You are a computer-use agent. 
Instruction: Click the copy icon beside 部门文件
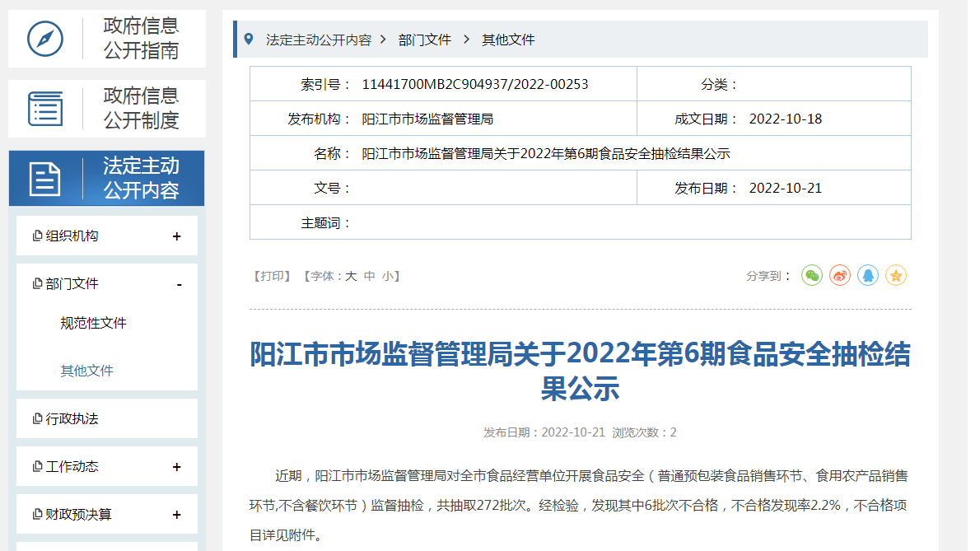click(37, 283)
